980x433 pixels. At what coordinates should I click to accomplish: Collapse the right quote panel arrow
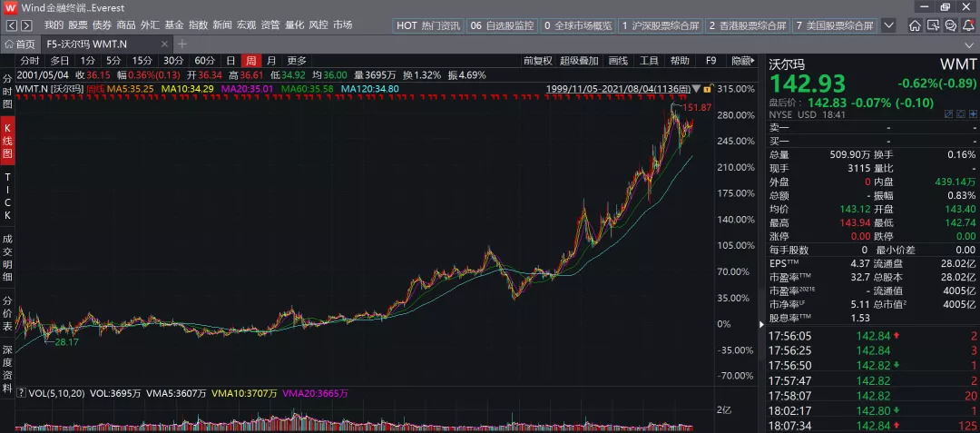click(x=760, y=324)
